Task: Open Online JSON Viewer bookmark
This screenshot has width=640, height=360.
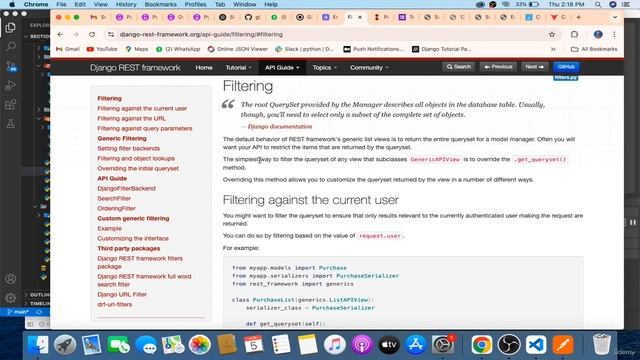Action: pyautogui.click(x=238, y=49)
